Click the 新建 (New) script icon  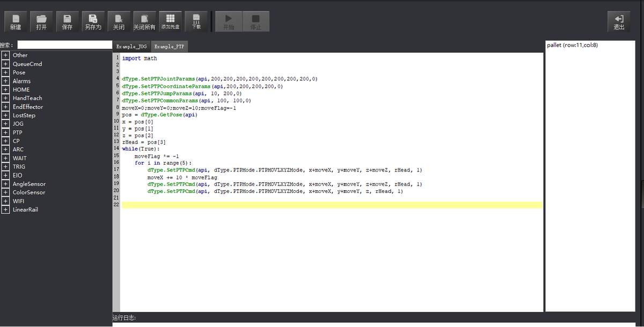pos(16,21)
